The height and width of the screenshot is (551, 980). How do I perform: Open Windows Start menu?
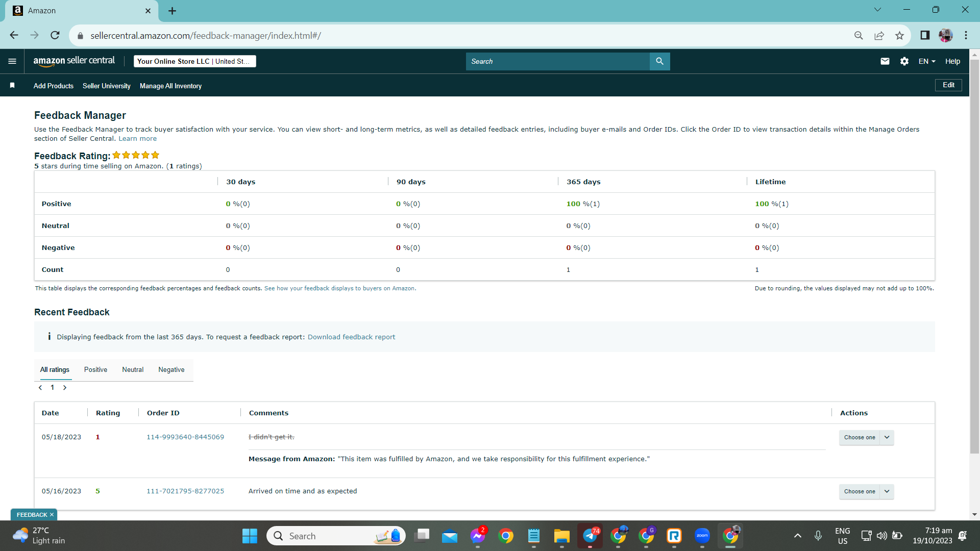point(250,536)
